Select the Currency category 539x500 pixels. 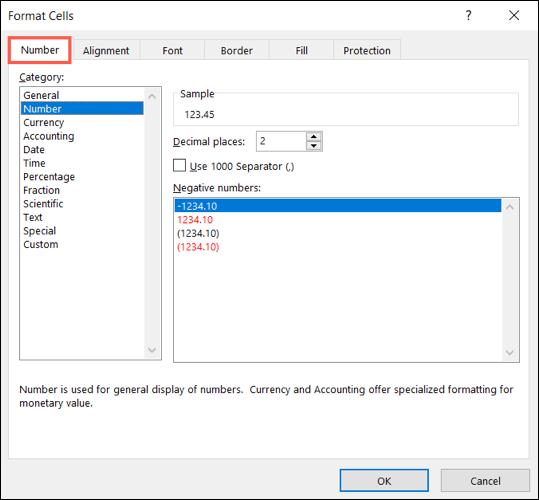click(x=82, y=122)
